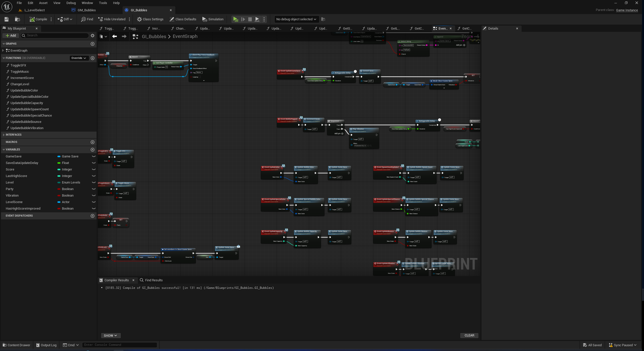
Task: Close the Compiler Results tab
Action: (133, 280)
